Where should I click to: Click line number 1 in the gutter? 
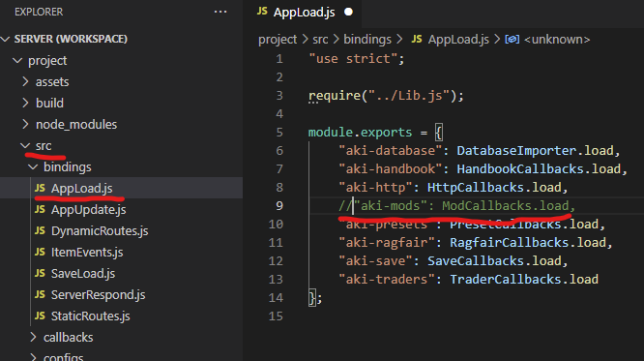click(x=279, y=59)
